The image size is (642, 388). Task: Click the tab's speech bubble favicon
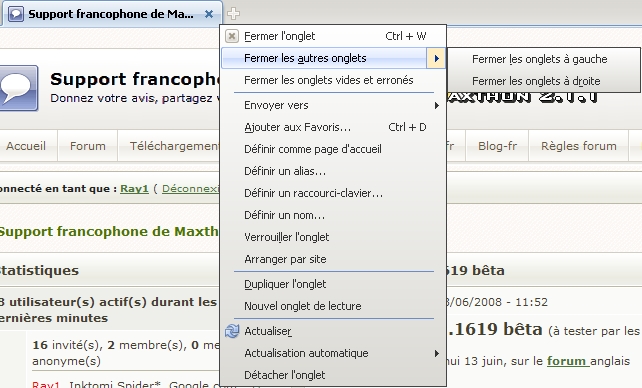pos(16,14)
